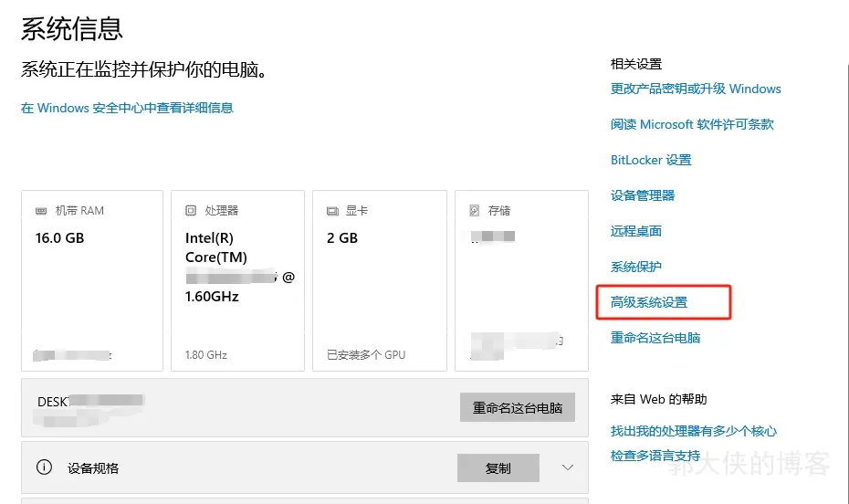This screenshot has height=504, width=849.
Task: Open 检查多语言支持 help link
Action: click(x=655, y=456)
